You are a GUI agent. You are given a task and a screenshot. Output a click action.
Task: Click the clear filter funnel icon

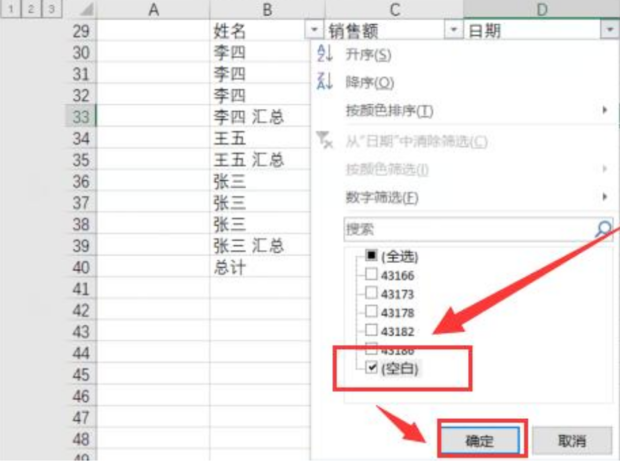click(x=325, y=140)
